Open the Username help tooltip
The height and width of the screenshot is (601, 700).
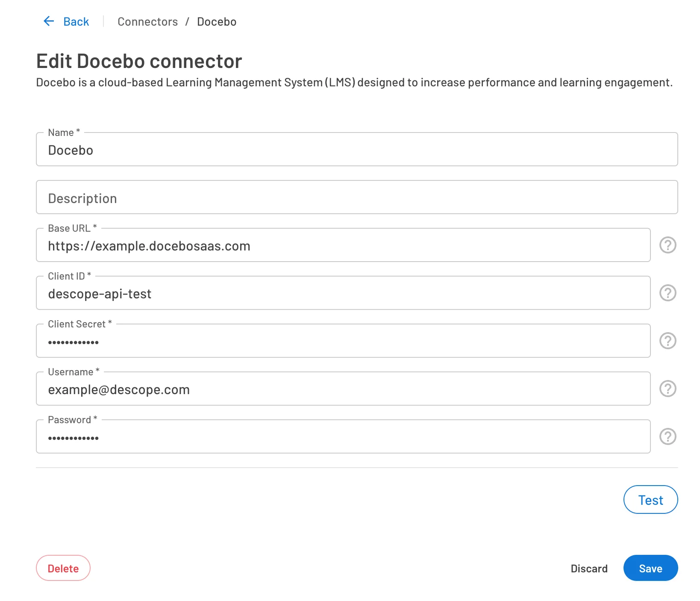(x=668, y=389)
